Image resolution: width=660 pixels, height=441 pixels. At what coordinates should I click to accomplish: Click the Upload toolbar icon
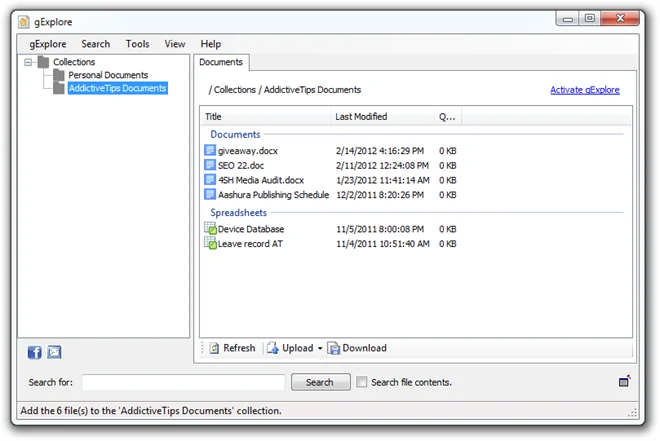[273, 348]
